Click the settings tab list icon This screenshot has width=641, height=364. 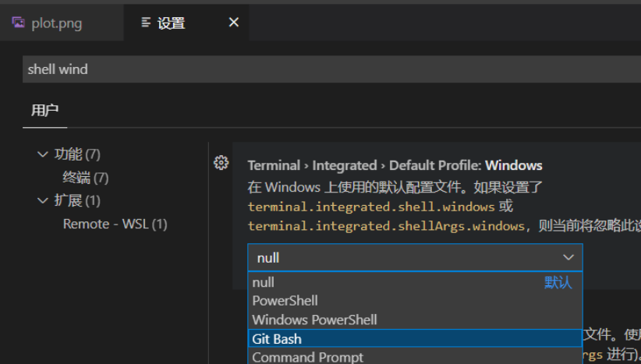pos(145,23)
